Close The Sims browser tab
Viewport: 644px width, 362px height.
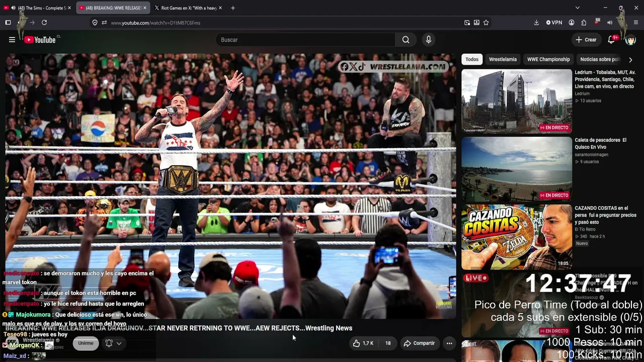tap(70, 8)
